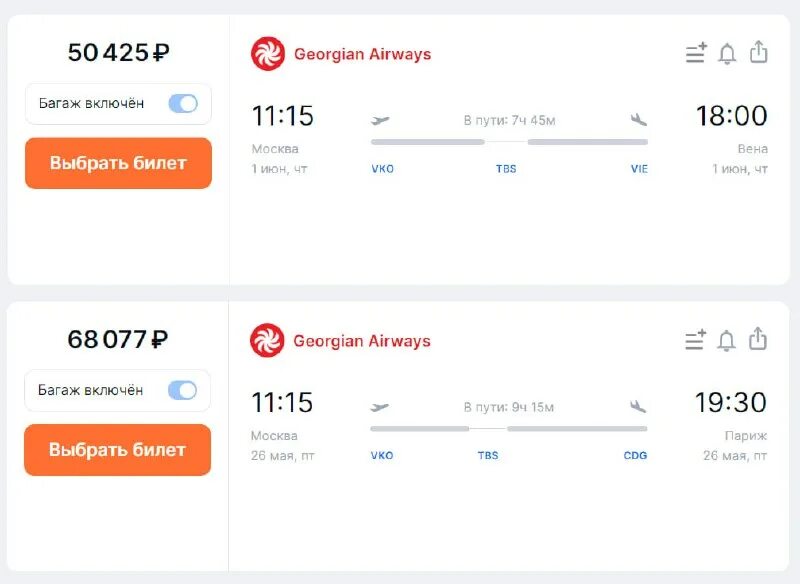800x584 pixels.
Task: Click the CDG arrival airport code
Action: point(635,456)
